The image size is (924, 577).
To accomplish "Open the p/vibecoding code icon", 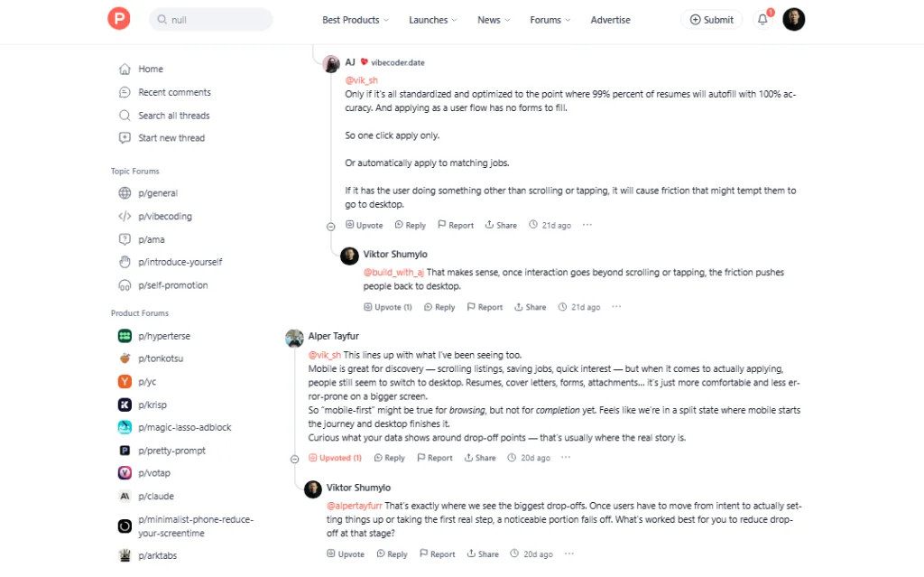I will pos(124,216).
